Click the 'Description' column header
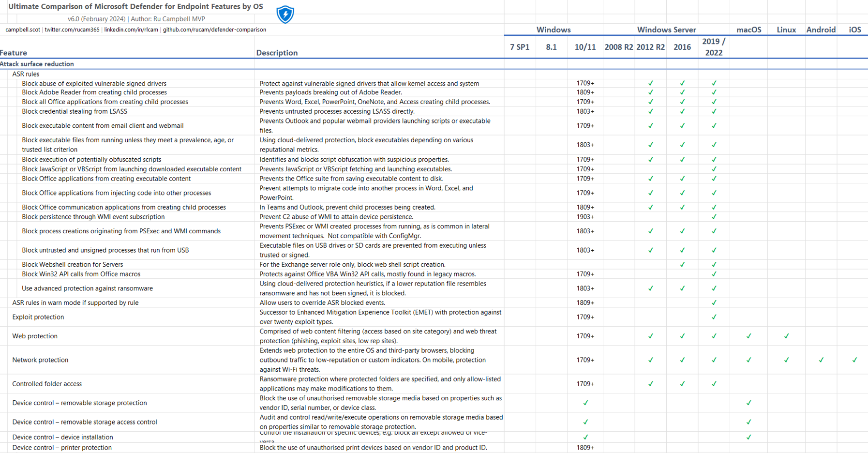The height and width of the screenshot is (453, 868). (x=277, y=53)
